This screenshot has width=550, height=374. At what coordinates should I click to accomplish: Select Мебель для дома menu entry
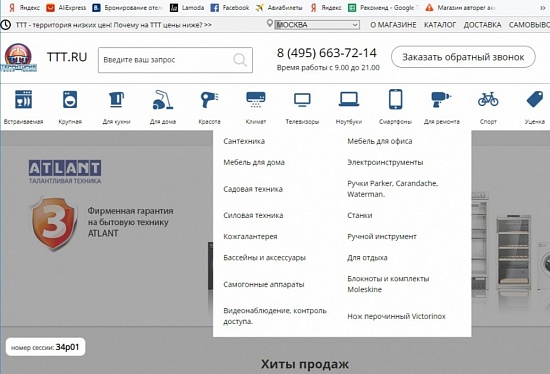coord(254,162)
